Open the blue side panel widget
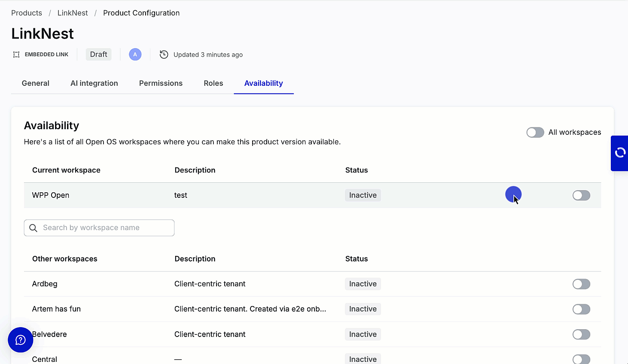This screenshot has width=628, height=364. tap(619, 153)
